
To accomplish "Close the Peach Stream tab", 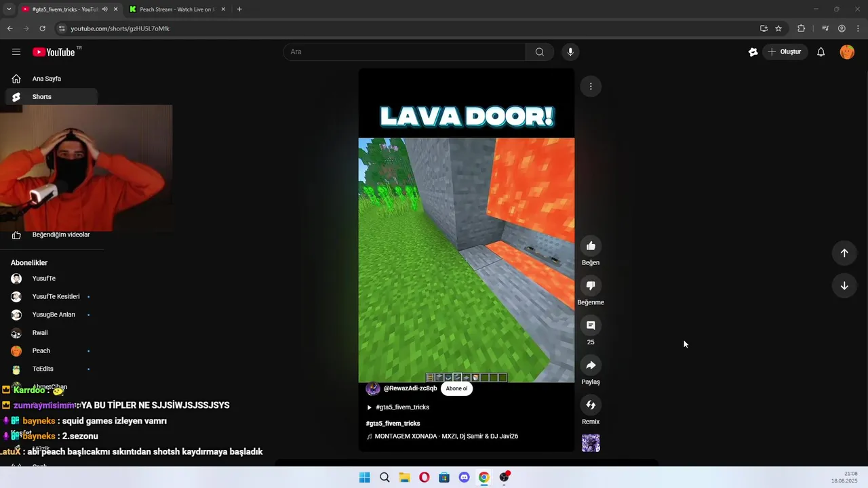I will point(223,9).
